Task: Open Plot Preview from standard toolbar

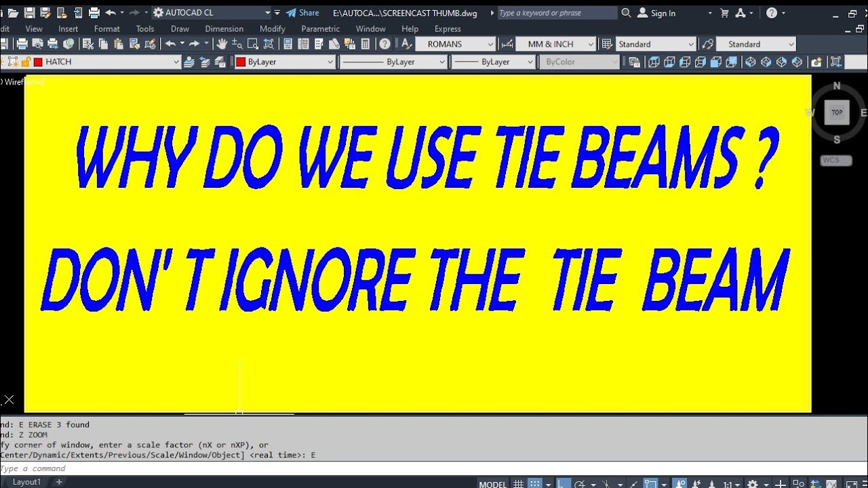Action: coord(37,44)
